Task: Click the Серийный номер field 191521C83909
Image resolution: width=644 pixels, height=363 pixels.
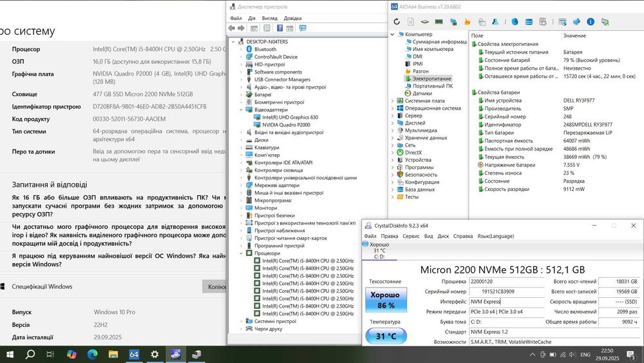Action: (506, 291)
